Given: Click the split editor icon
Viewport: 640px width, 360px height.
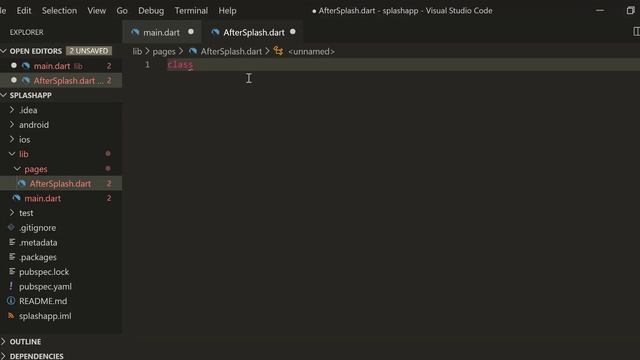Looking at the screenshot, I should point(636,31).
